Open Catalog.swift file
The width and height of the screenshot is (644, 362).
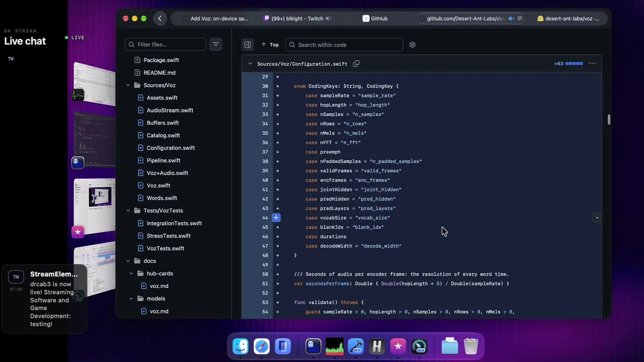click(163, 136)
